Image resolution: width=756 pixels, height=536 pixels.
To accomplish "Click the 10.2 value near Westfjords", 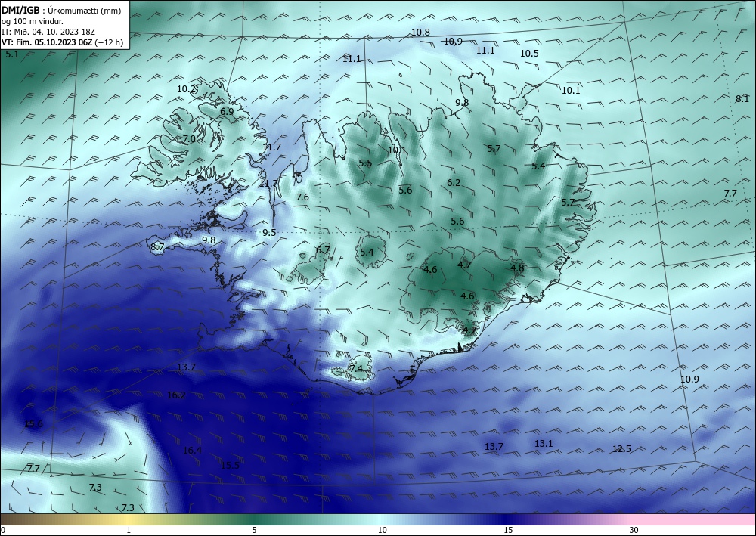I will (186, 88).
